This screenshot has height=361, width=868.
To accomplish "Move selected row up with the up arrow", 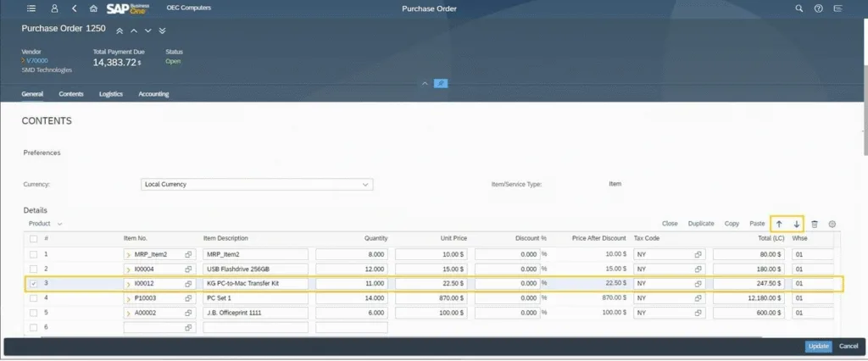I will (779, 224).
